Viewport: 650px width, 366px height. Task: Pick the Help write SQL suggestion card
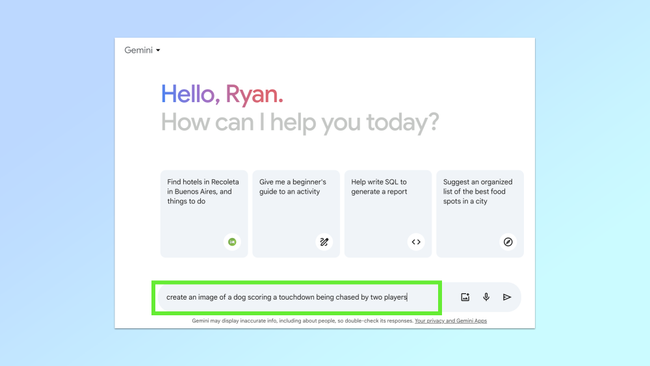[x=388, y=214]
